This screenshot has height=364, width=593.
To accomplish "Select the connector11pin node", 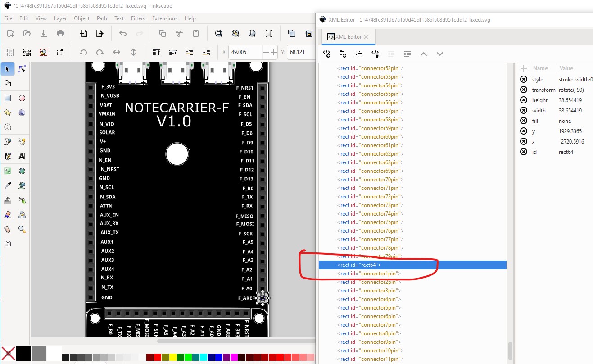I will (x=412, y=359).
